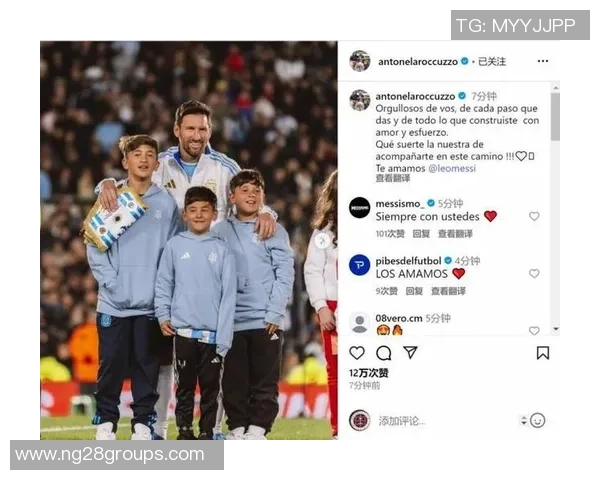Go to next photo carousel arrow
The height and width of the screenshot is (480, 600).
click(322, 241)
